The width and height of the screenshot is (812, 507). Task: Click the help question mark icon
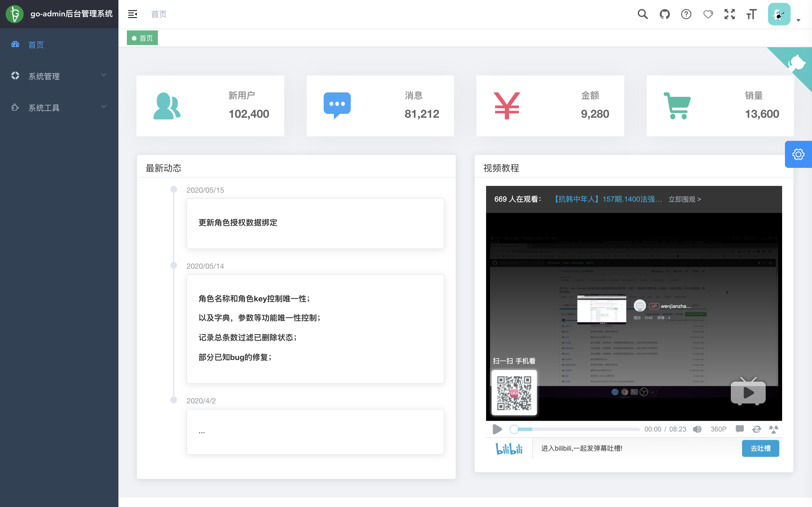pyautogui.click(x=686, y=14)
